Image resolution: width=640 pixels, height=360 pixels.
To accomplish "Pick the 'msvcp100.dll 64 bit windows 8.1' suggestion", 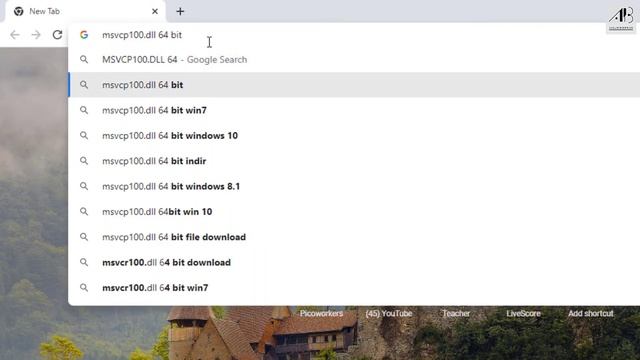I will pos(354,186).
